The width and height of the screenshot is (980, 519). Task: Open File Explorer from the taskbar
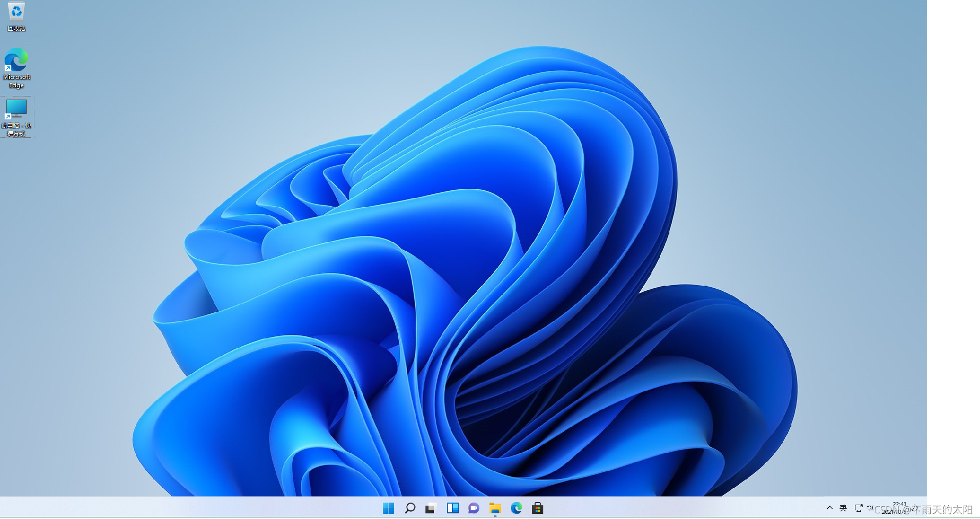(x=495, y=508)
